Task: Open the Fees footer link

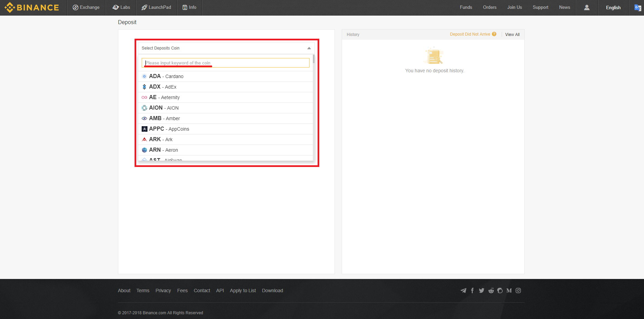Action: tap(182, 290)
